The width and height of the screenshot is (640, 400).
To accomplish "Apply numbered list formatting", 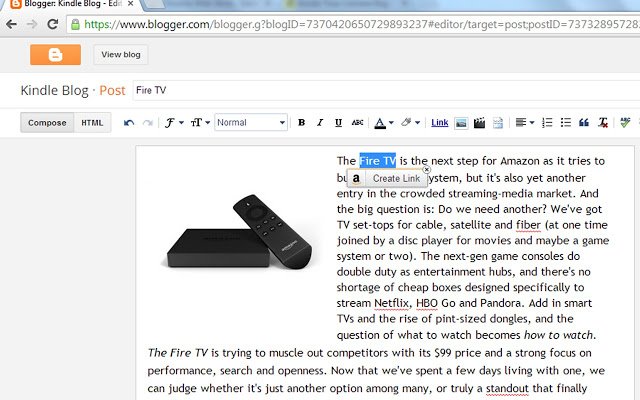I will tap(547, 122).
